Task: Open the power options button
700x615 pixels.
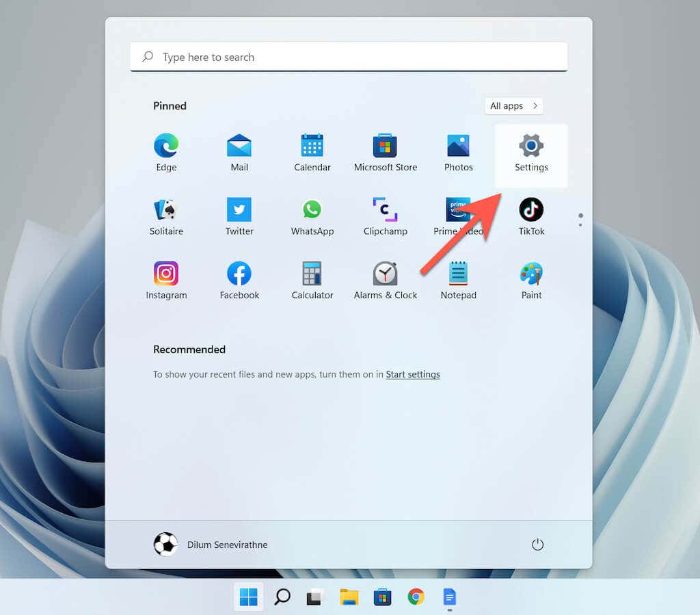Action: 537,545
